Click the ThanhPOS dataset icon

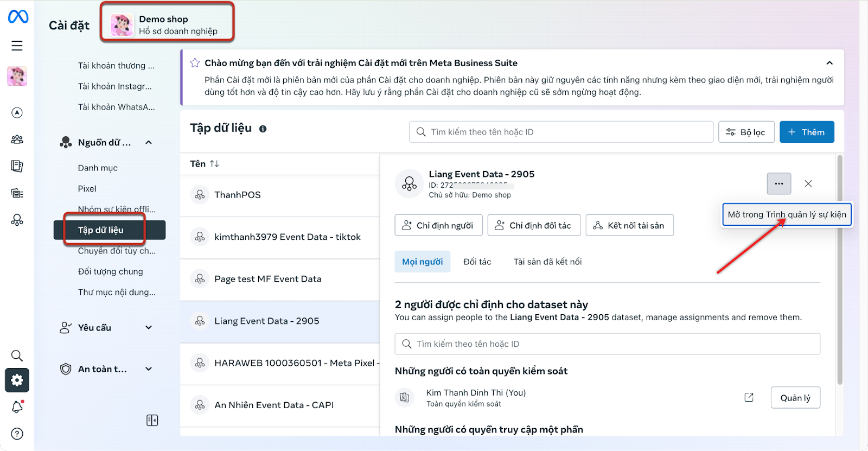pos(200,195)
